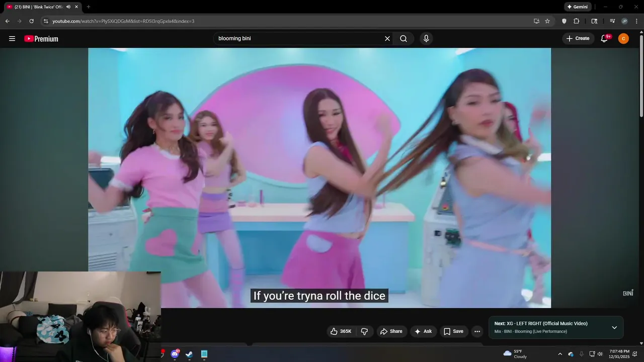Open the tab search icon in toolbar

click(594, 21)
